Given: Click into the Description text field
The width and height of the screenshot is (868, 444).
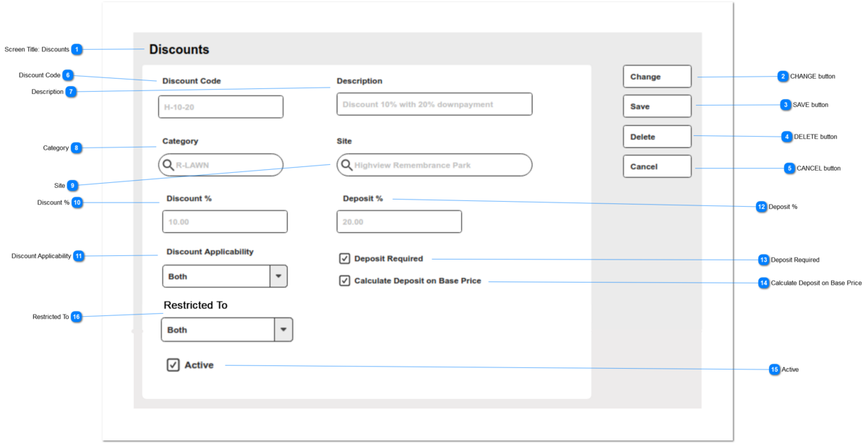Looking at the screenshot, I should click(x=434, y=104).
